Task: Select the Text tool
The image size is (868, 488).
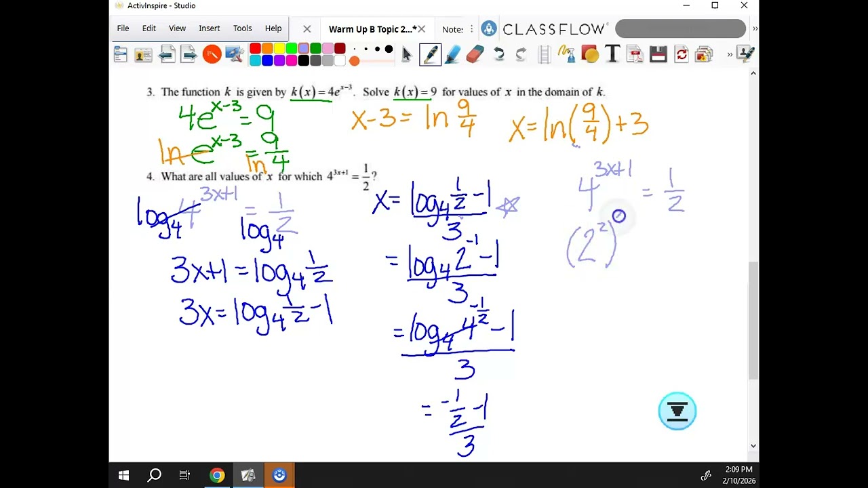Action: 612,54
